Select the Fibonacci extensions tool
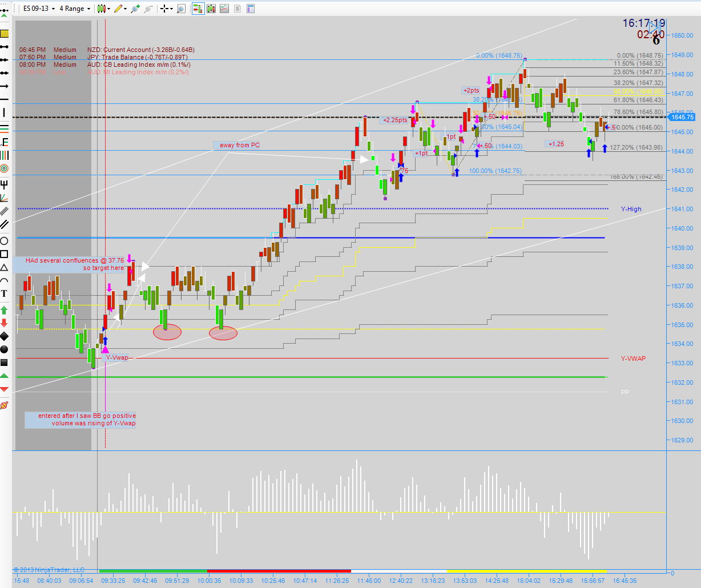Image resolution: width=701 pixels, height=588 pixels. click(5, 142)
